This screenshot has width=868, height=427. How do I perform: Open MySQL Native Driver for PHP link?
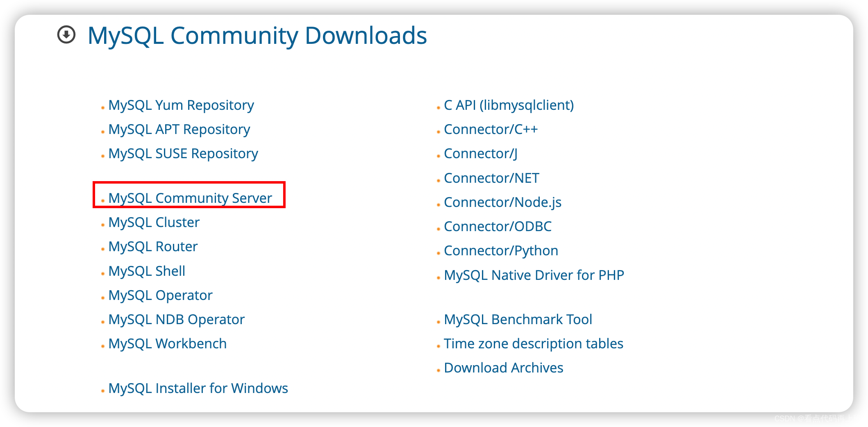534,275
